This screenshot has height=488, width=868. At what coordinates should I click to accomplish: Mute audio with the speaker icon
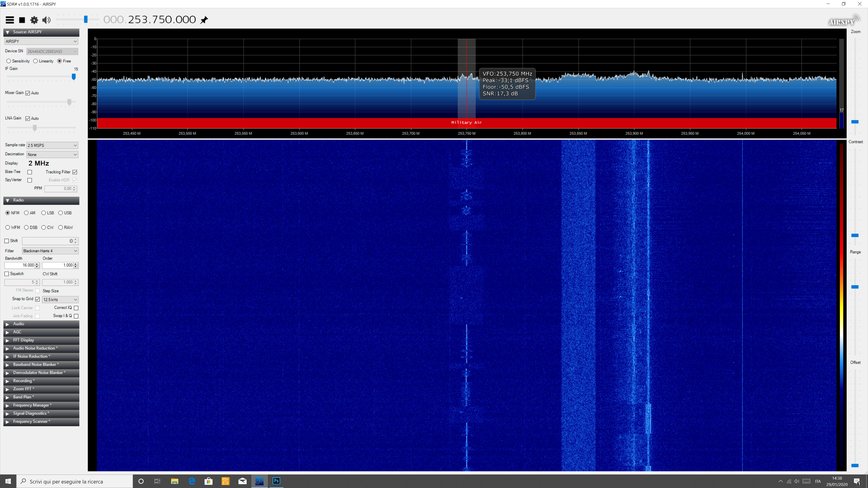47,20
